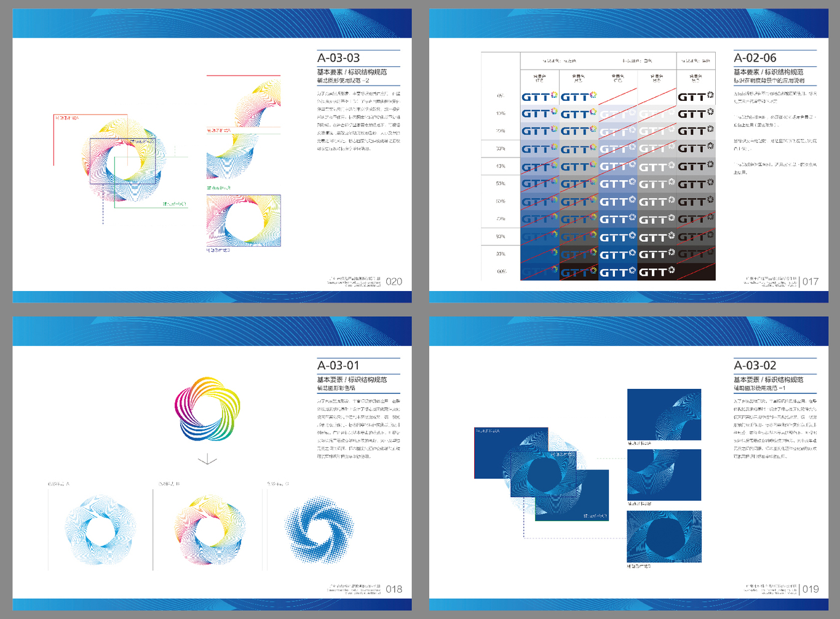Select the solid rainbow pinwheel logo on page 018
This screenshot has width=840, height=619.
pos(207,409)
